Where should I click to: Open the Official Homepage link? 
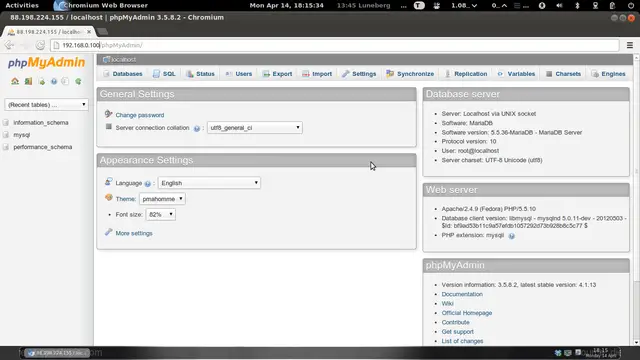(467, 313)
